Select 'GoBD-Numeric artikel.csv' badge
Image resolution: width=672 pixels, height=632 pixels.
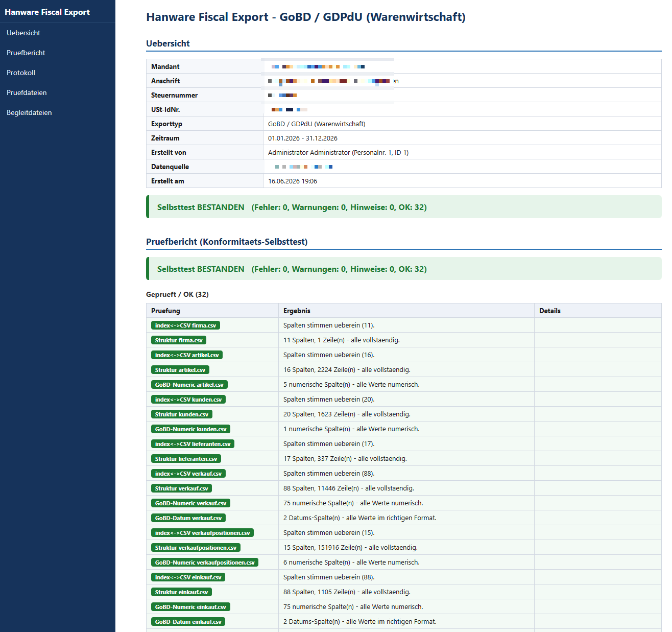point(189,385)
